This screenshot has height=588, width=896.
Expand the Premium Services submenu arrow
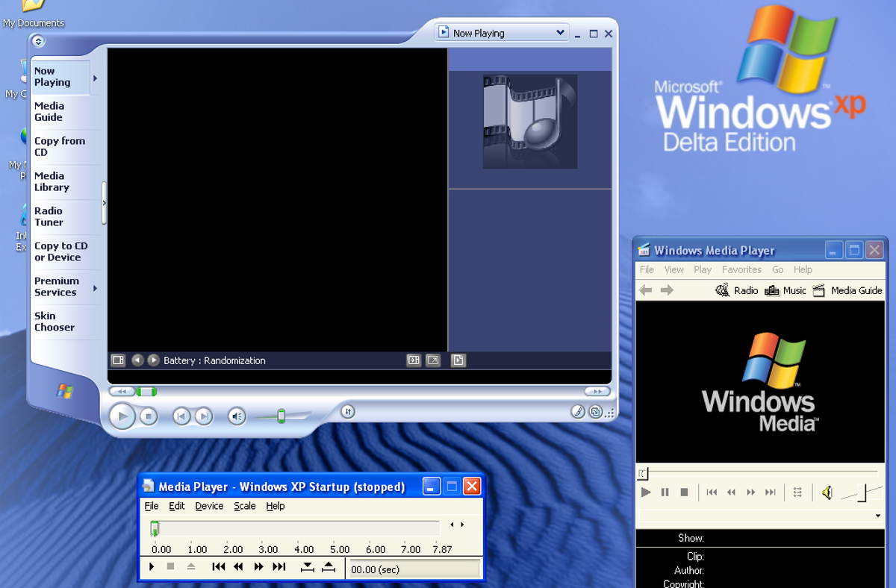point(94,287)
